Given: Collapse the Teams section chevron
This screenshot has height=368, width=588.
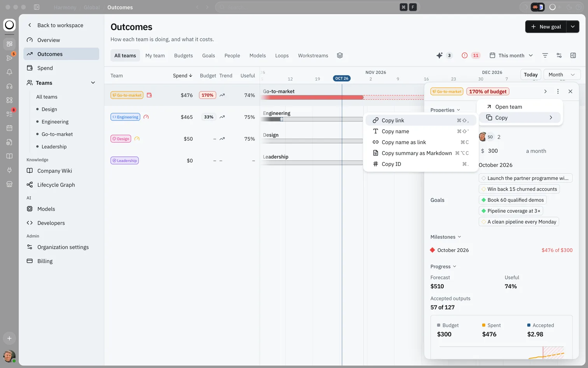Looking at the screenshot, I should 93,83.
